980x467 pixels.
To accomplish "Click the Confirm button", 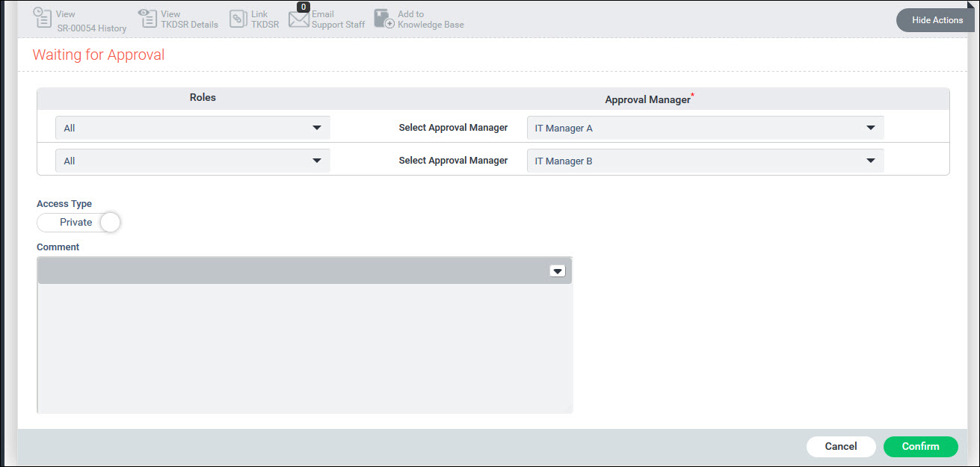I will (x=920, y=446).
